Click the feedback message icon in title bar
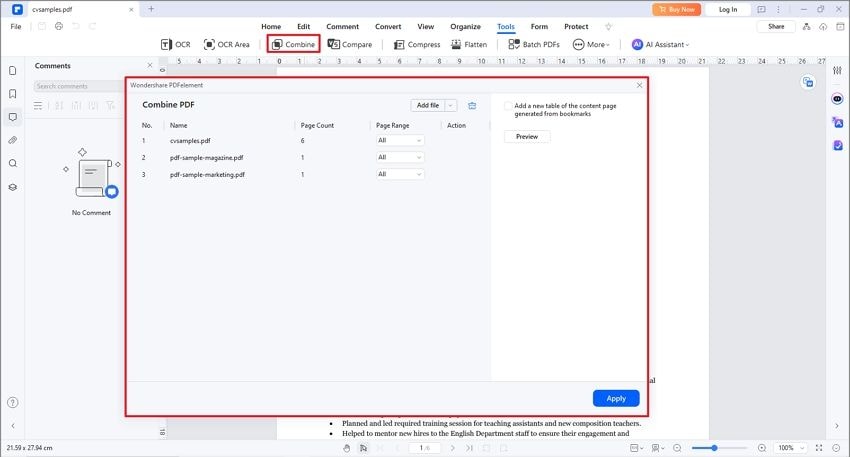Screen dimensions: 850x457 [x=761, y=9]
